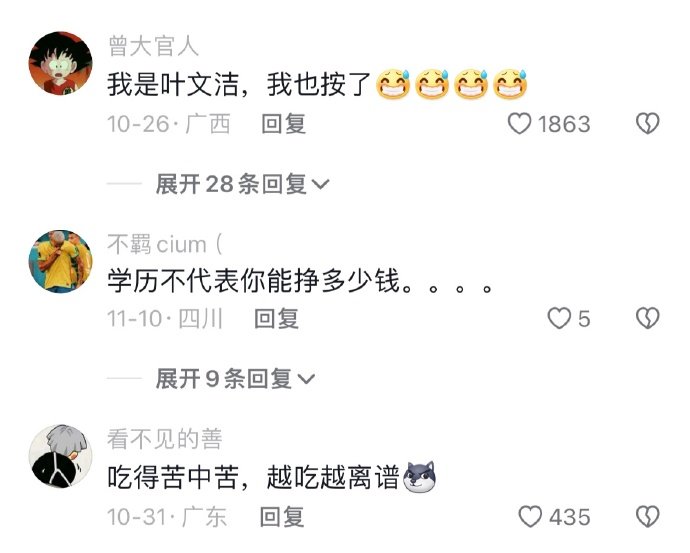This screenshot has height=553, width=690.
Task: Reply to the comment from 广东
Action: point(282,517)
